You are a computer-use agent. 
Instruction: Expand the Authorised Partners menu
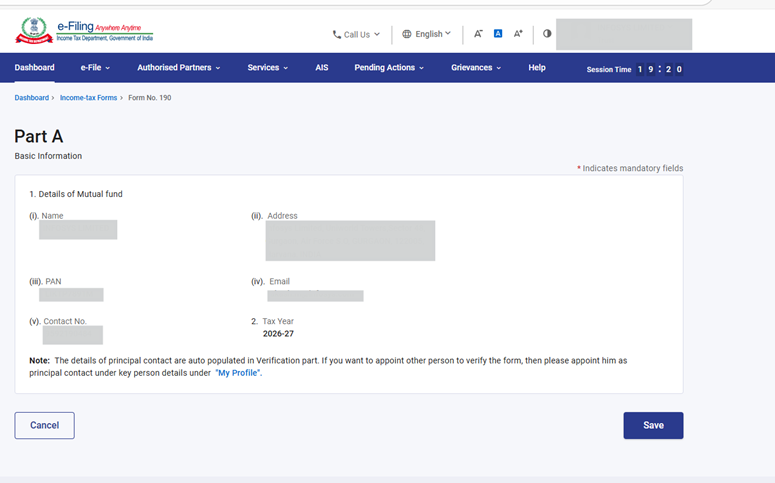[x=179, y=68]
